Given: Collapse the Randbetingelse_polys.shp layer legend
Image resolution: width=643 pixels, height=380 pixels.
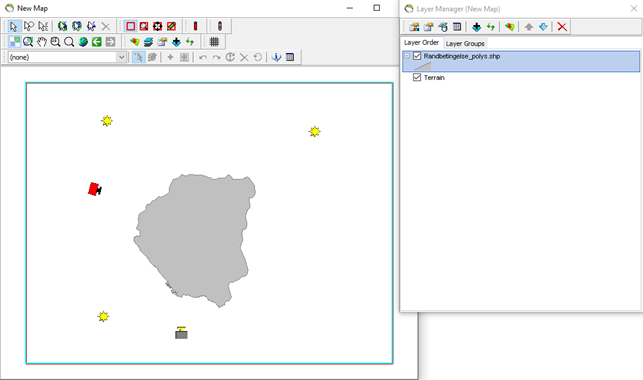Looking at the screenshot, I should [x=407, y=56].
